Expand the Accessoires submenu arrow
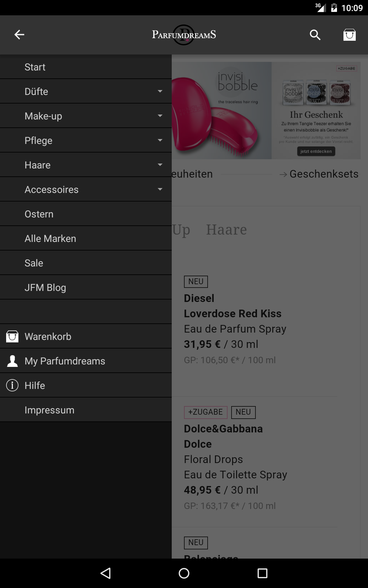The image size is (368, 588). coord(160,189)
